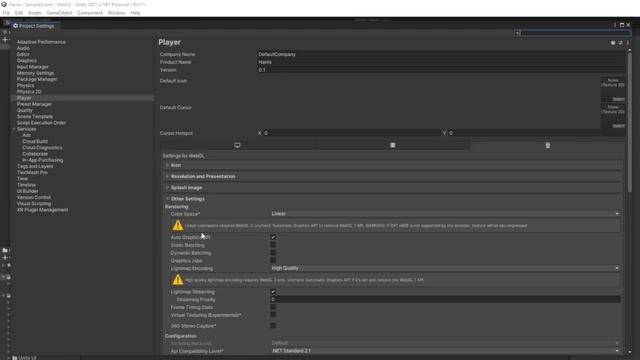The width and height of the screenshot is (640, 360).
Task: Select Adaptive Performance settings category
Action: pos(41,42)
